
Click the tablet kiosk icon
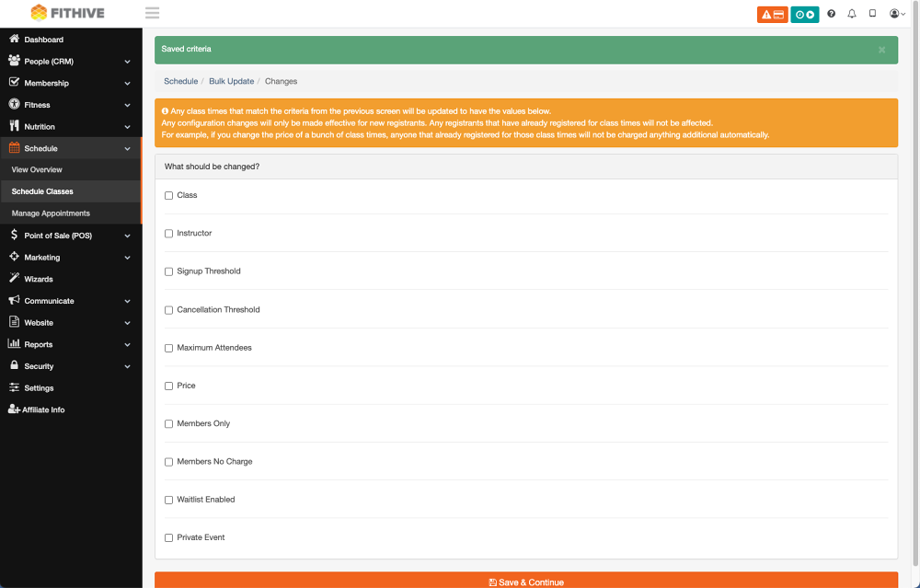tap(872, 14)
